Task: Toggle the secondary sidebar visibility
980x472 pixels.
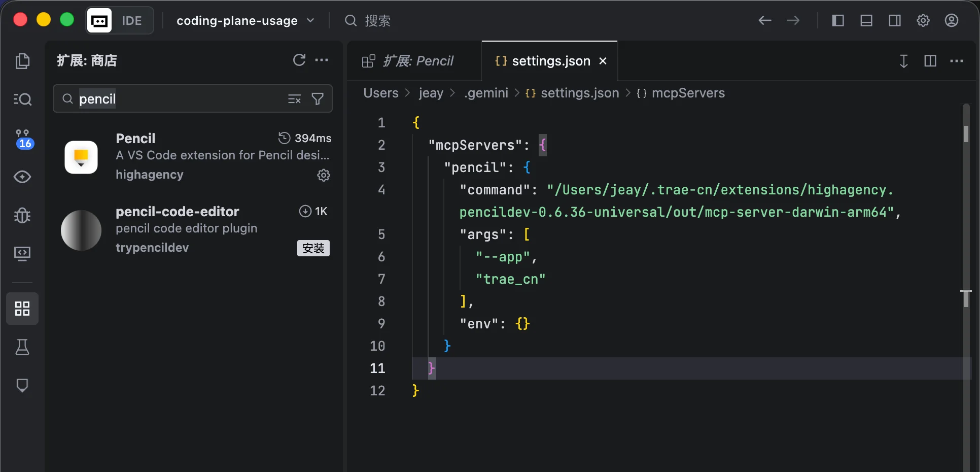Action: click(895, 21)
